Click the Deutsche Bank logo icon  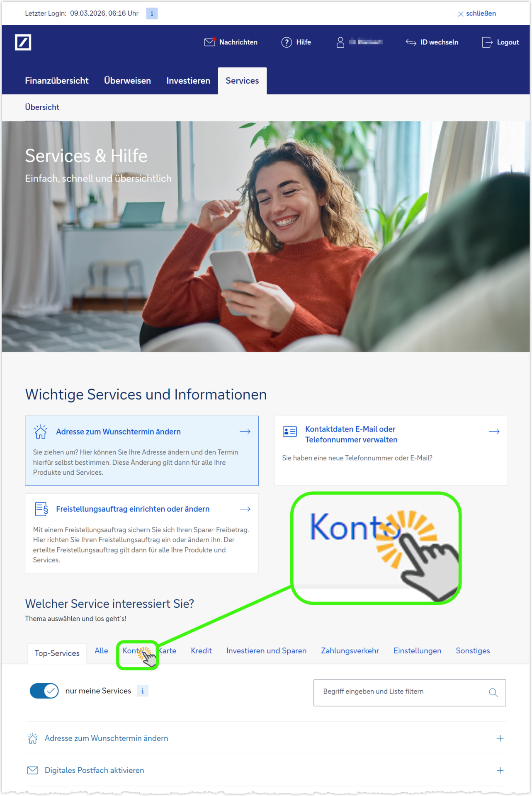23,42
